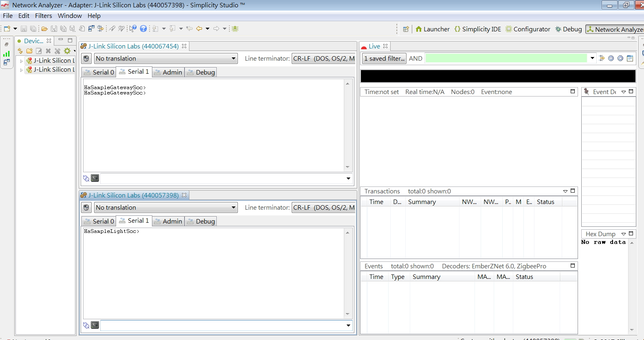This screenshot has width=644, height=340.
Task: Click the context help pointer icon
Action: (x=133, y=29)
